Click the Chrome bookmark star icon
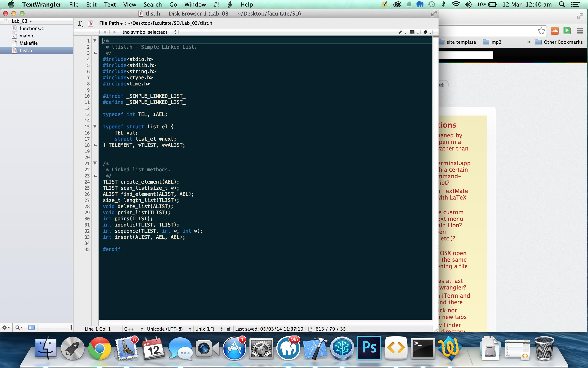Viewport: 588px width, 368px height. coord(541,31)
